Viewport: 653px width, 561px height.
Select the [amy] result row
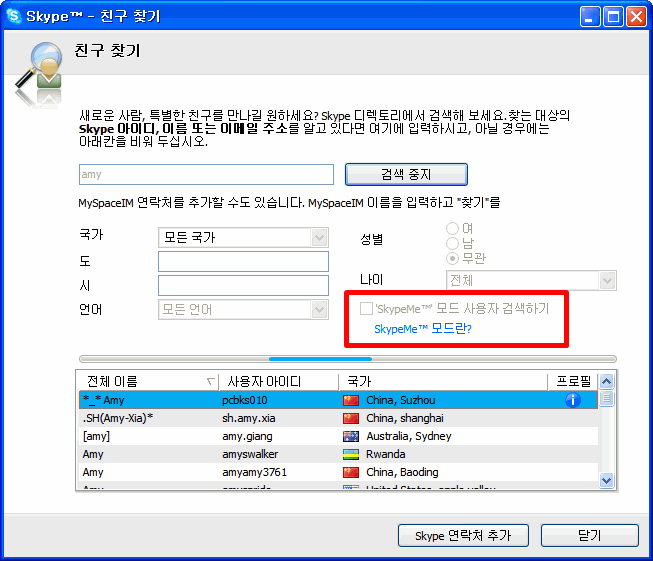click(x=338, y=436)
